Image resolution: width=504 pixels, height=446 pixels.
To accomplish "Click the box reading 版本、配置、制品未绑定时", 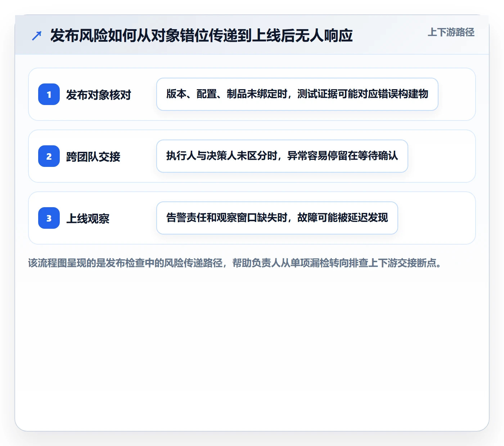I will (297, 94).
